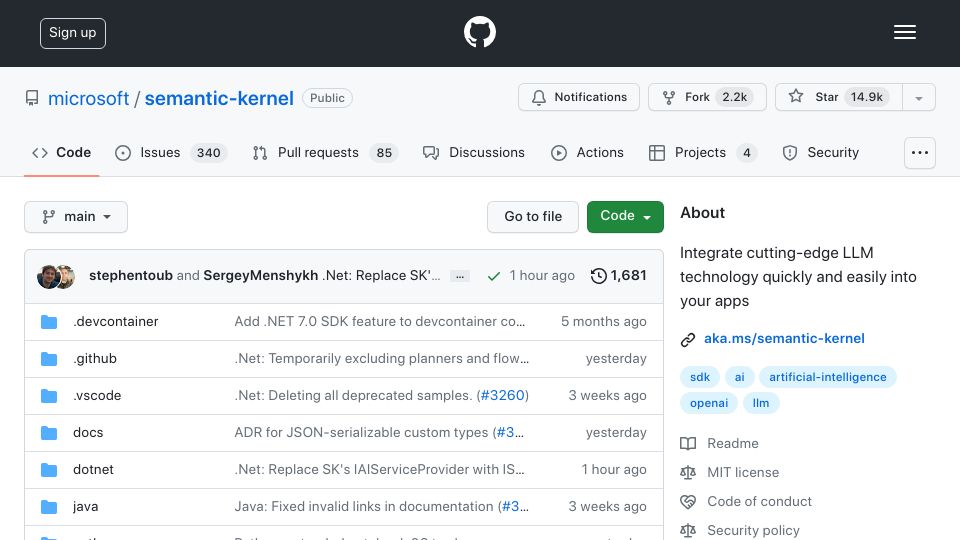The height and width of the screenshot is (540, 960).
Task: Select the sdk topic tag
Action: point(700,377)
